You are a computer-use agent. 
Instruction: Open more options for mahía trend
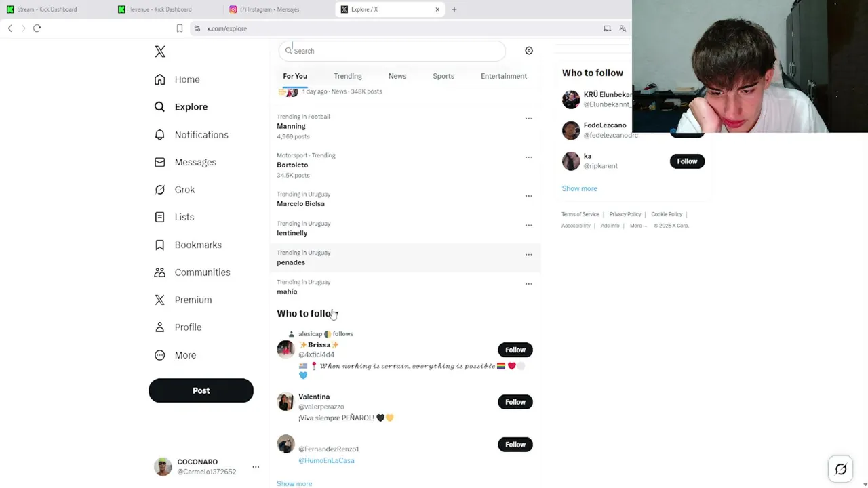click(528, 284)
